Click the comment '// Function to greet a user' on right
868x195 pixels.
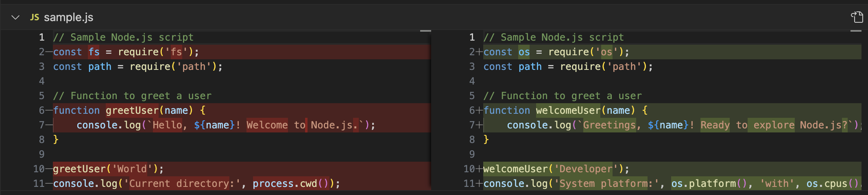click(x=563, y=96)
